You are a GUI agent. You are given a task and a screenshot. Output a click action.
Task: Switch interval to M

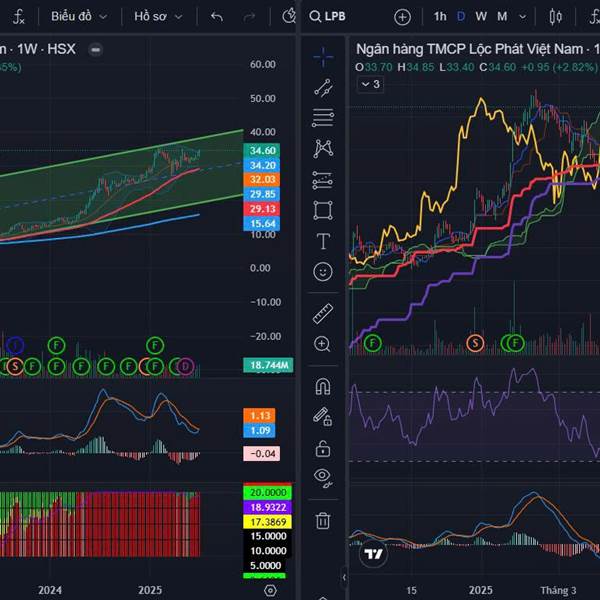[502, 16]
